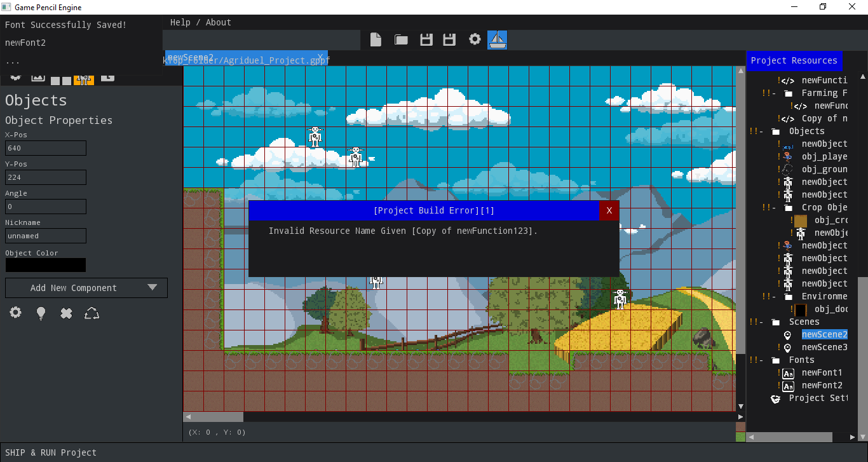Click the X-Pos input field
The image size is (868, 462).
(45, 148)
